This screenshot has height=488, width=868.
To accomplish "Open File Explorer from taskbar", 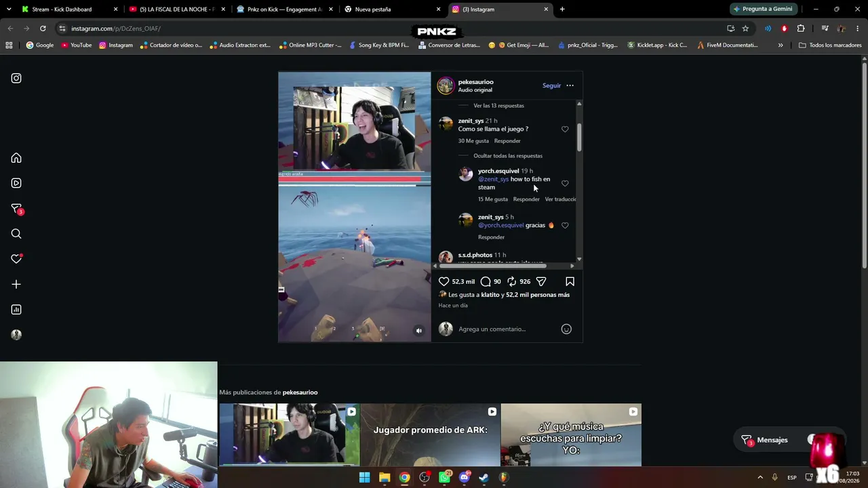I will [384, 477].
